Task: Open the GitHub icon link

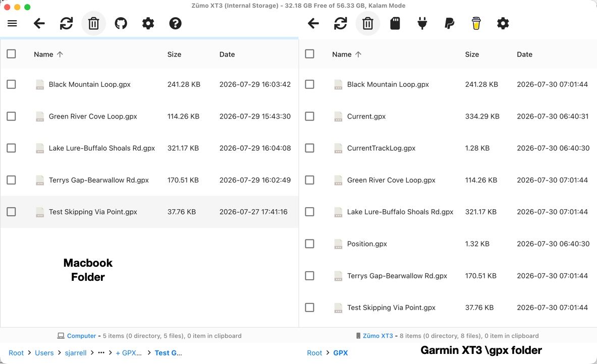Action: (121, 24)
